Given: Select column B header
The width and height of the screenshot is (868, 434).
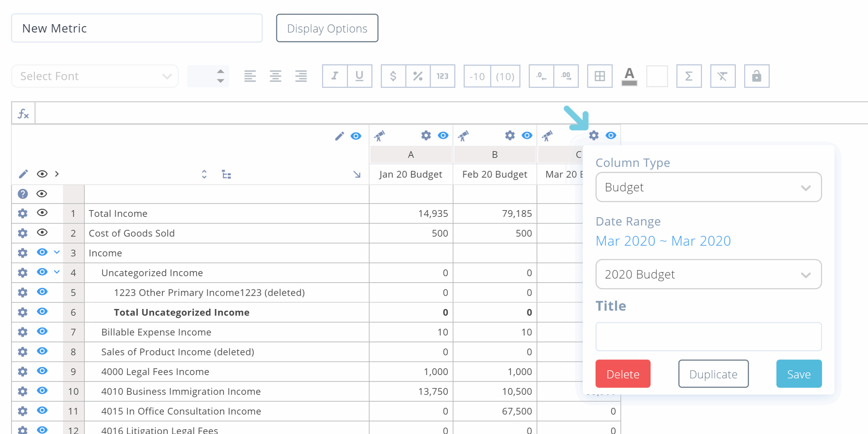Looking at the screenshot, I should click(495, 155).
